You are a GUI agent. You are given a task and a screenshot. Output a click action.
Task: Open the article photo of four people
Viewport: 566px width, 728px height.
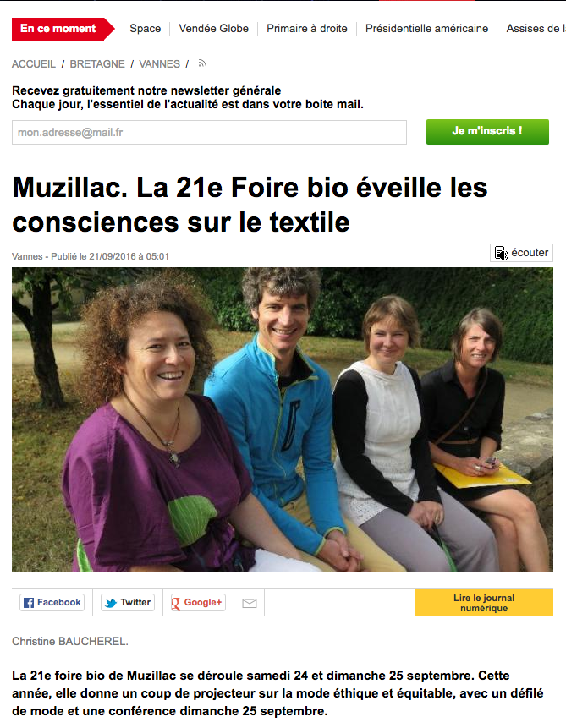click(x=283, y=419)
